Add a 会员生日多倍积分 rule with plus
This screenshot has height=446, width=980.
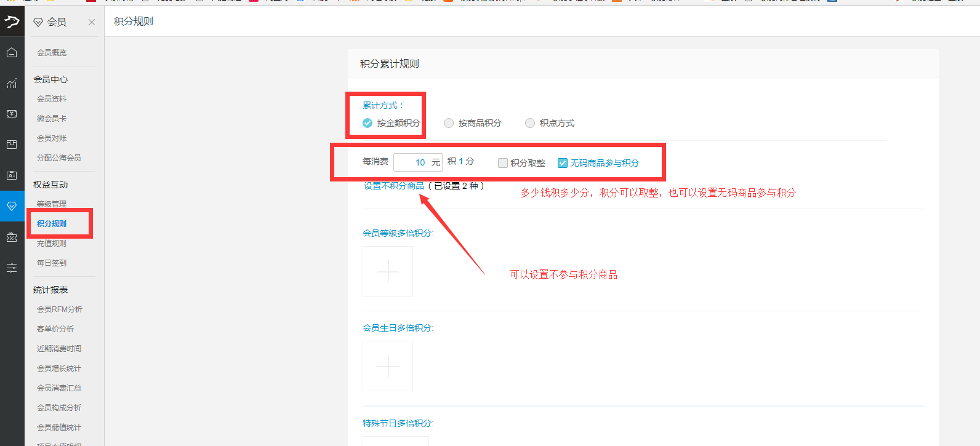[x=388, y=366]
